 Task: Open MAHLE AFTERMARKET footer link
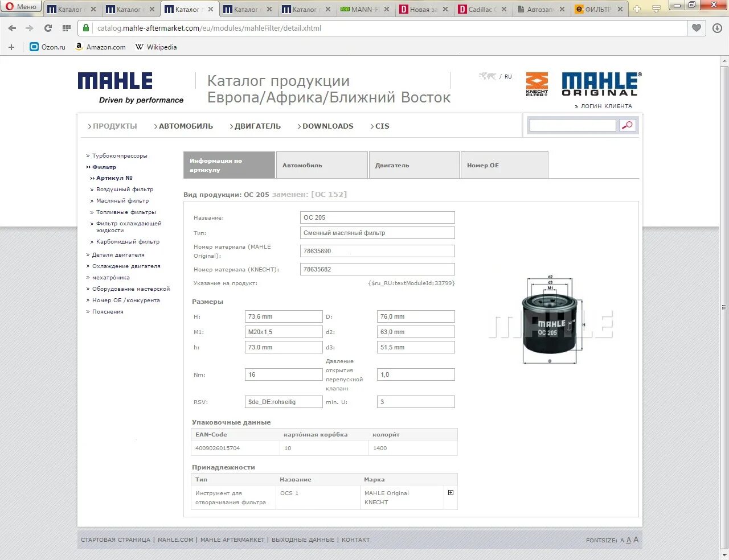pyautogui.click(x=232, y=540)
